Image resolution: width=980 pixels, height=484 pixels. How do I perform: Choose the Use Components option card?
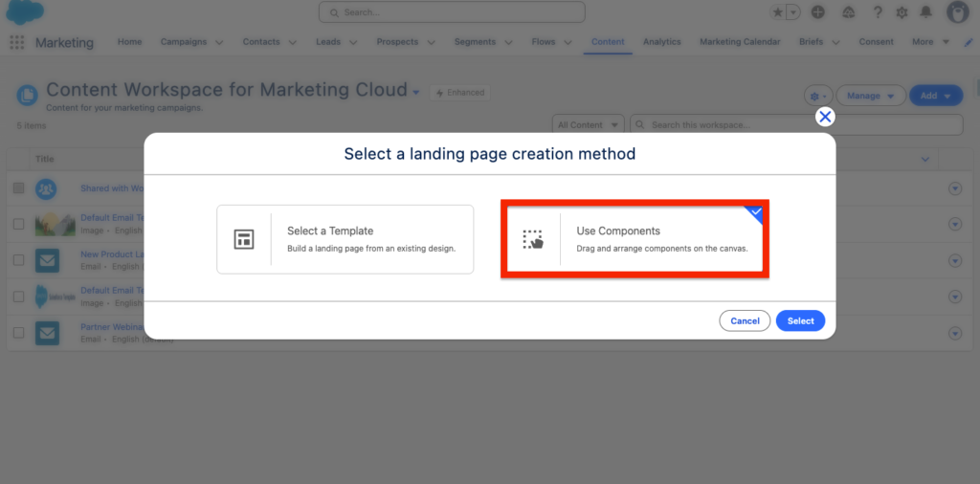(x=635, y=239)
